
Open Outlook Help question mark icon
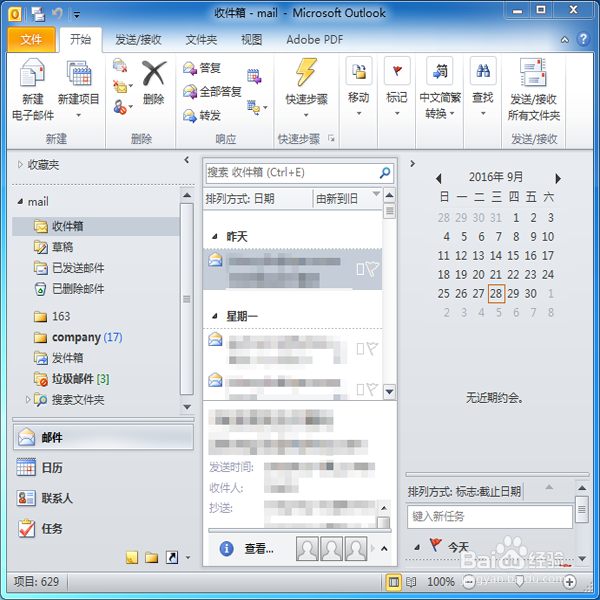(583, 39)
